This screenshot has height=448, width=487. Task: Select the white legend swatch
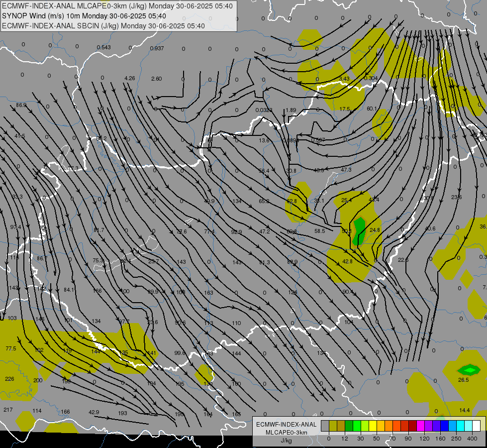[x=477, y=426]
